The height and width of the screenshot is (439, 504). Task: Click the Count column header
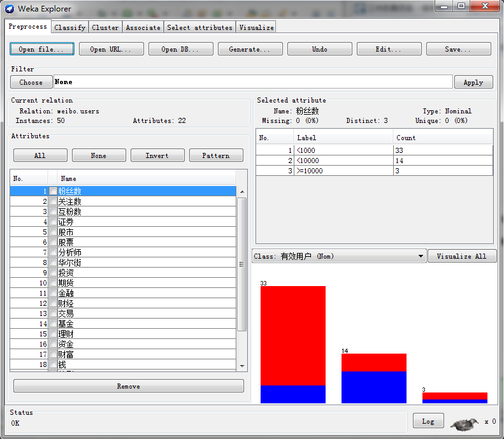[x=443, y=138]
